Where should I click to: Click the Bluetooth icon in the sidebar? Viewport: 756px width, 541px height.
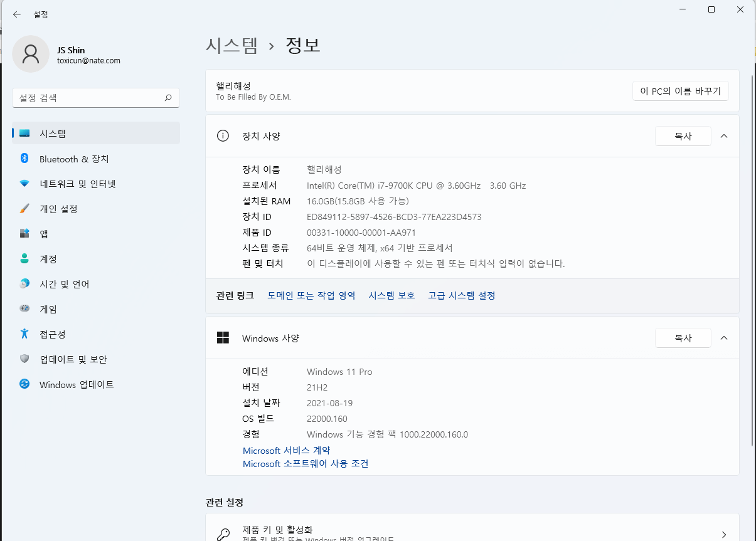pos(24,159)
